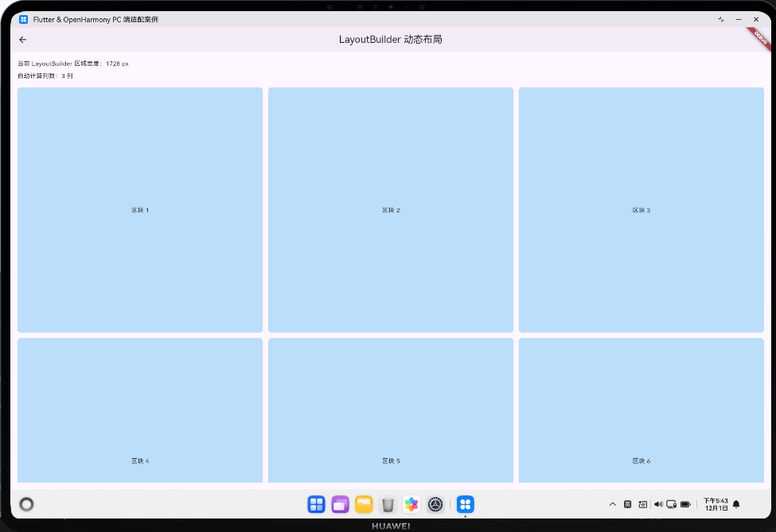This screenshot has width=776, height=532.
Task: Open the volume control in system tray
Action: coord(658,504)
